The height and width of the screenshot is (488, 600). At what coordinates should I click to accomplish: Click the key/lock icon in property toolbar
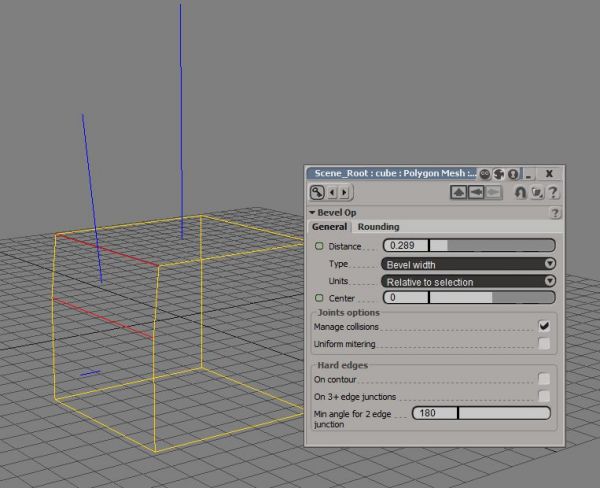(317, 192)
